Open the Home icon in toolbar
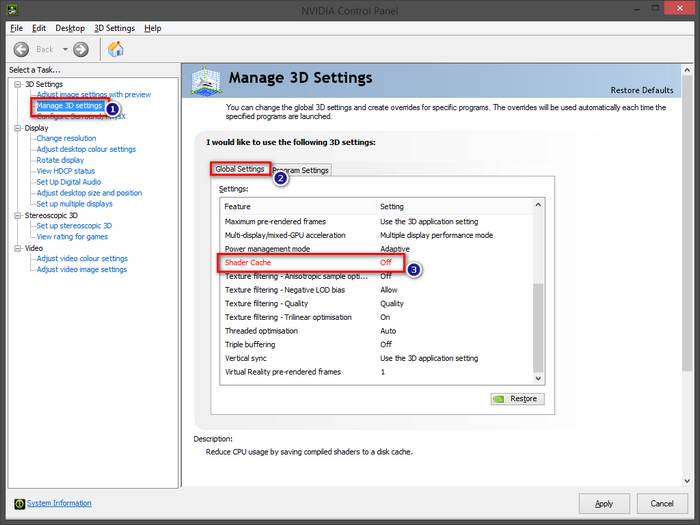 pos(116,49)
